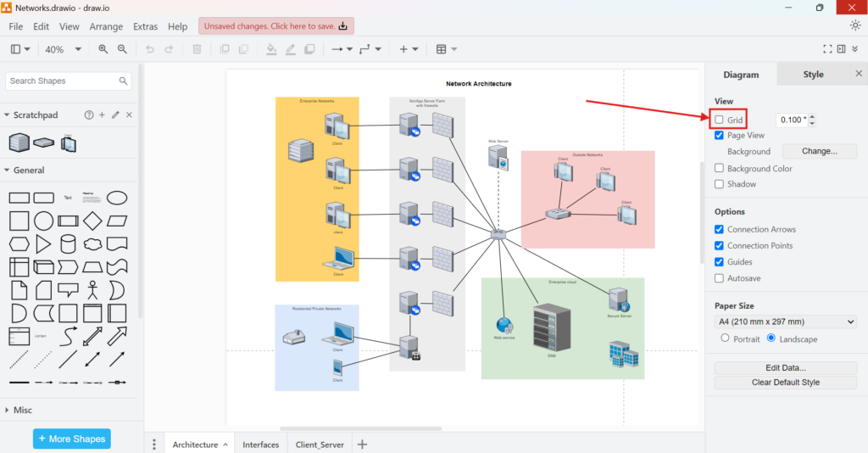Open the Insert plus menu in toolbar
The image size is (868, 453).
pyautogui.click(x=409, y=49)
